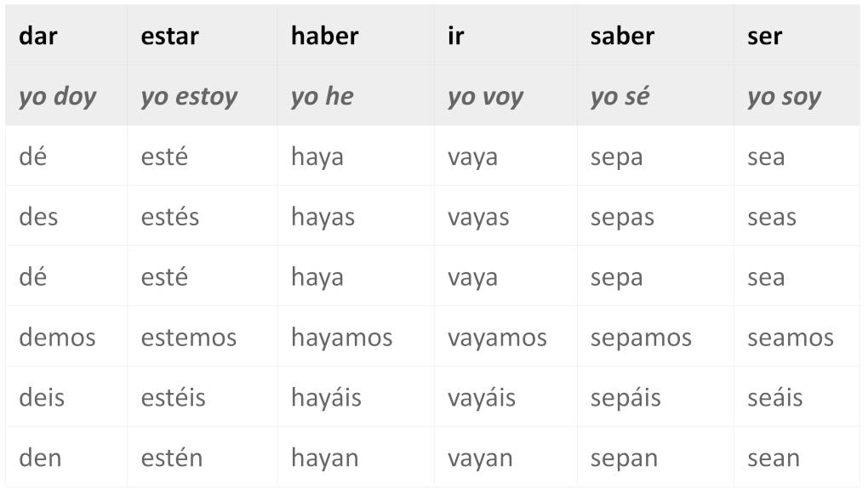Viewport: 868px width, 495px height.
Task: Click the "hayamos" cell
Action: tap(341, 338)
